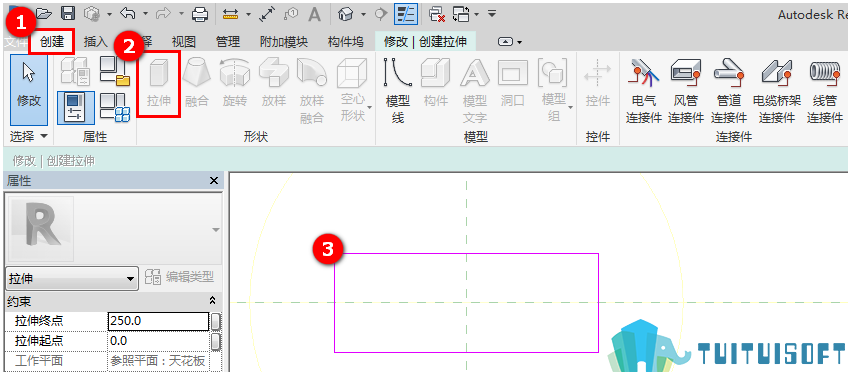
Task: Click the associate parameter button beside 拉伸终点
Action: tap(216, 322)
